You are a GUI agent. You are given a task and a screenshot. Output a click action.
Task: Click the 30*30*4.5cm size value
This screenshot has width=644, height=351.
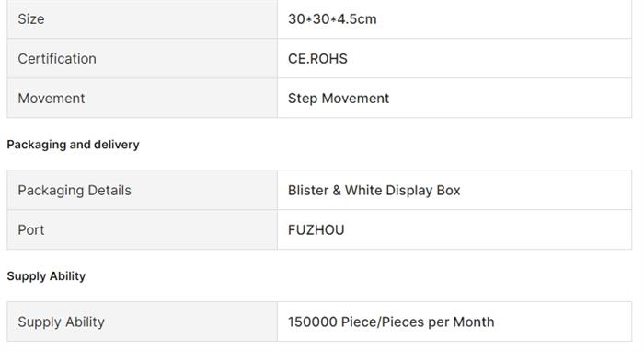coord(332,19)
